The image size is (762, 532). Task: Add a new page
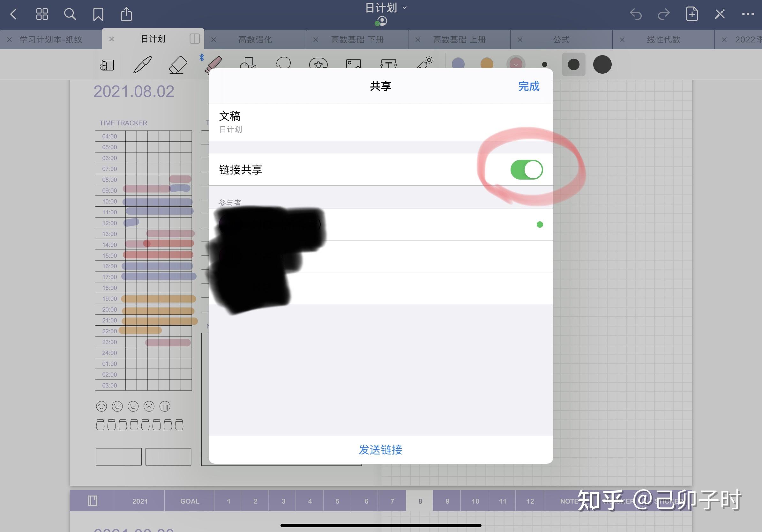[692, 14]
